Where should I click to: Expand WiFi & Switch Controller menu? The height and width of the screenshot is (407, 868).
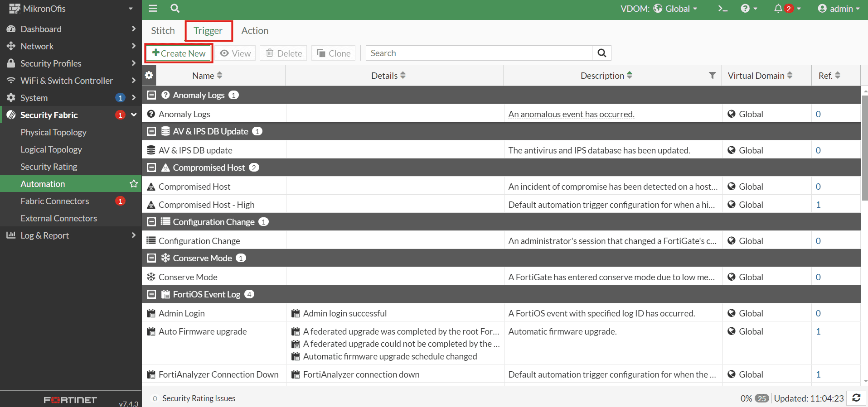[133, 81]
